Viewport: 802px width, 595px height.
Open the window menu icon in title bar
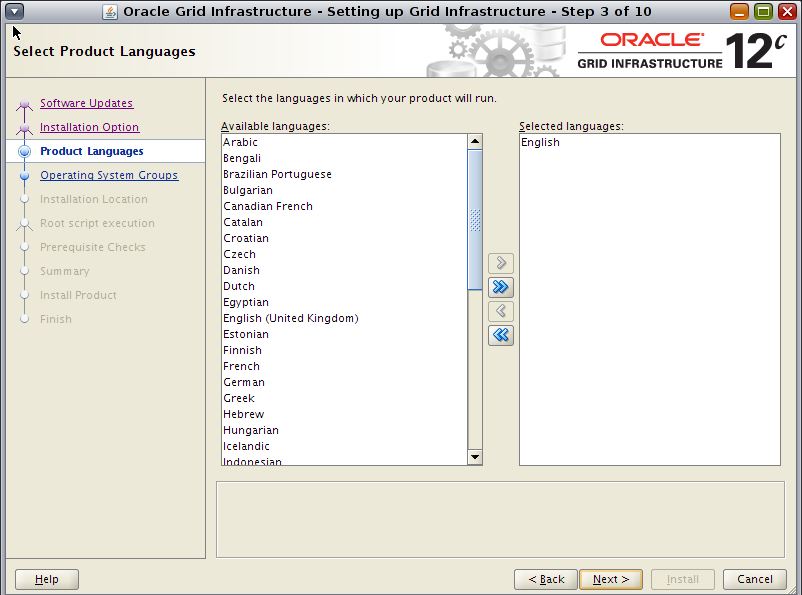click(x=14, y=11)
